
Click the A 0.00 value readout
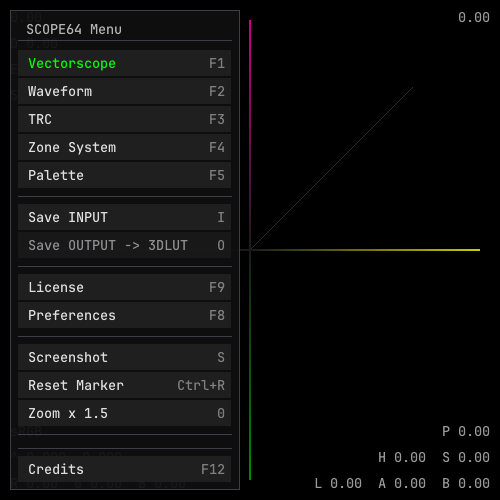(402, 483)
